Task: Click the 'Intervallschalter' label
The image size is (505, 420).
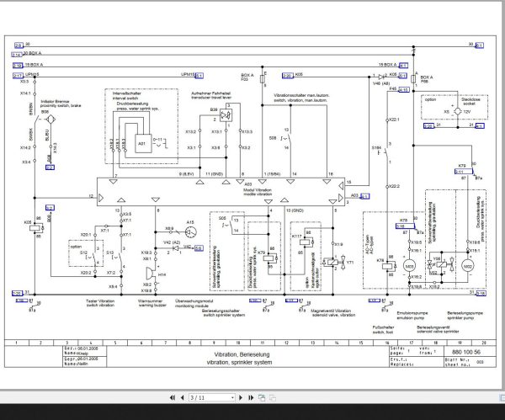Action: (127, 93)
